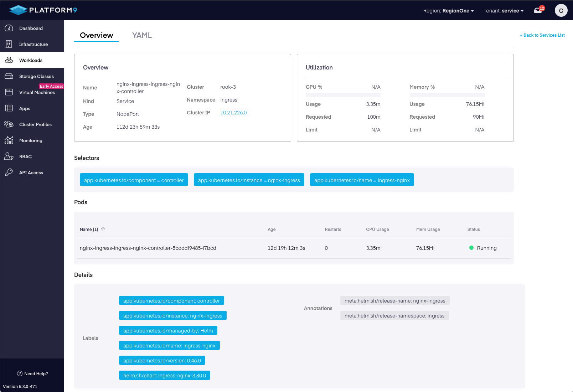Click selector chip component = controller
The width and height of the screenshot is (573, 392).
pyautogui.click(x=134, y=180)
